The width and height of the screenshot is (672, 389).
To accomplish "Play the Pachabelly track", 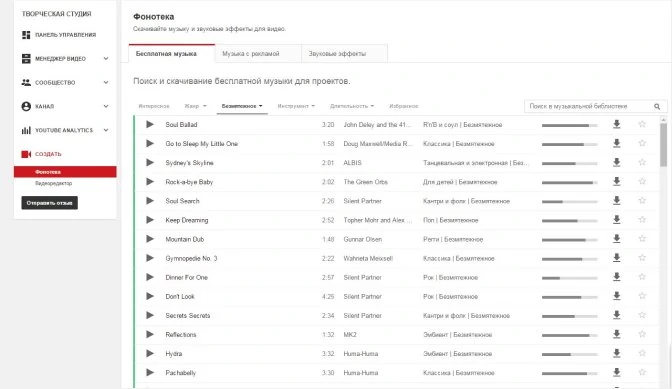I will (150, 372).
